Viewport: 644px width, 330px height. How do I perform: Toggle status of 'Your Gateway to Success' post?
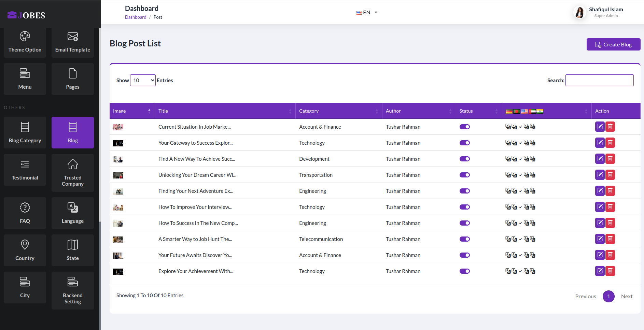pos(465,143)
